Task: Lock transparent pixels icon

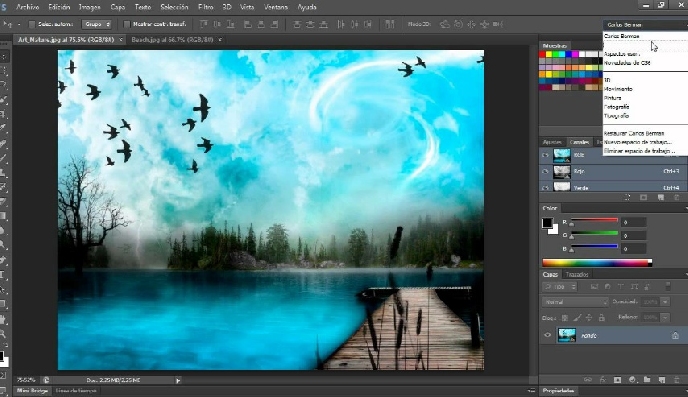Action: point(565,318)
